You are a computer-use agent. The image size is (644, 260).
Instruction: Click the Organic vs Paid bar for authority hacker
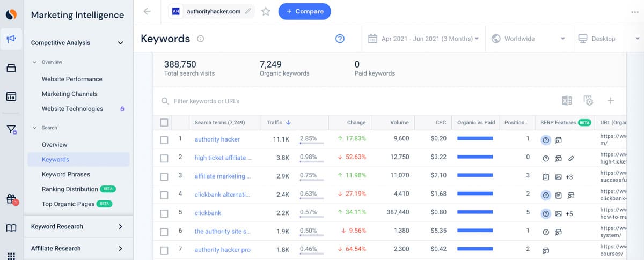click(x=474, y=139)
